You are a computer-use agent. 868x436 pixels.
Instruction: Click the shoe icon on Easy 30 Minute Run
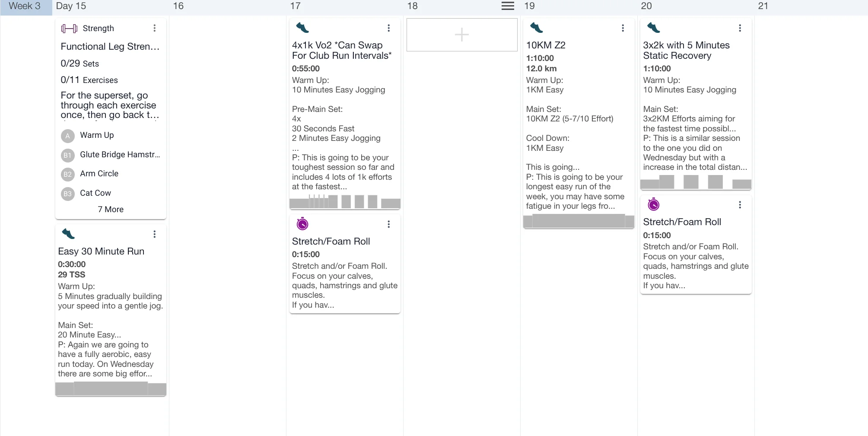point(68,234)
